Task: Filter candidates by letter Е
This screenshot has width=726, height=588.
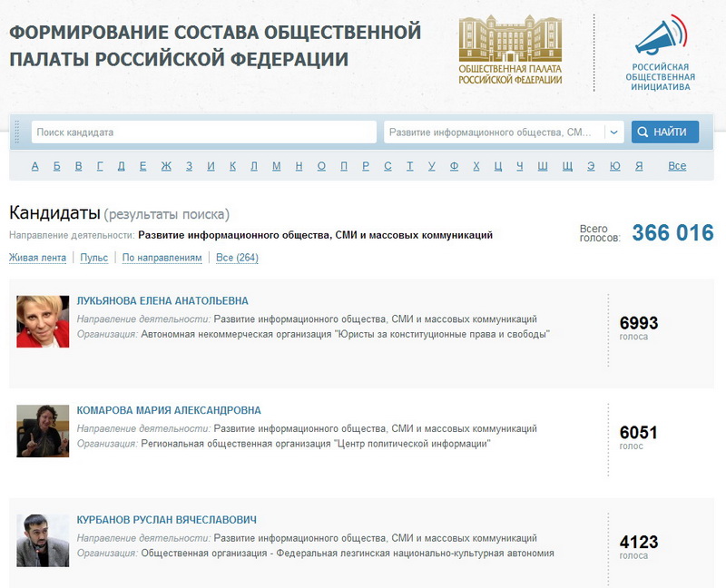Action: tap(143, 166)
